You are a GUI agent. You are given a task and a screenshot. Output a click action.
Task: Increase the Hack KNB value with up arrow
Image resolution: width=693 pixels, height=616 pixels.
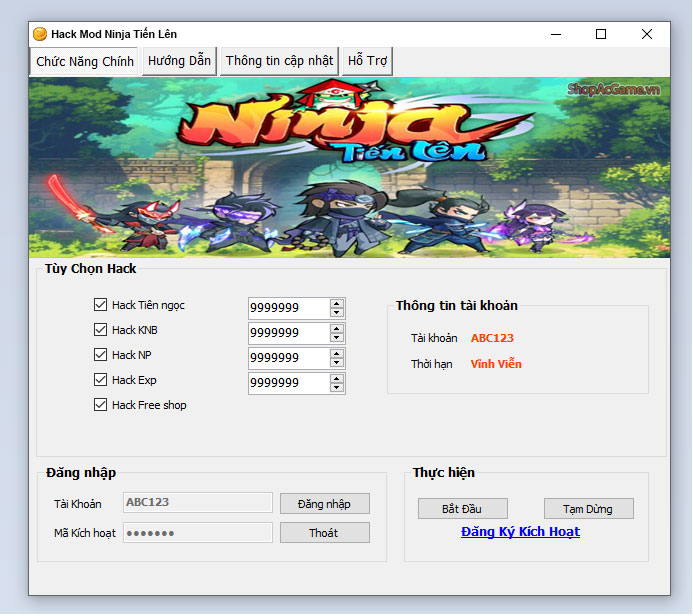337,329
